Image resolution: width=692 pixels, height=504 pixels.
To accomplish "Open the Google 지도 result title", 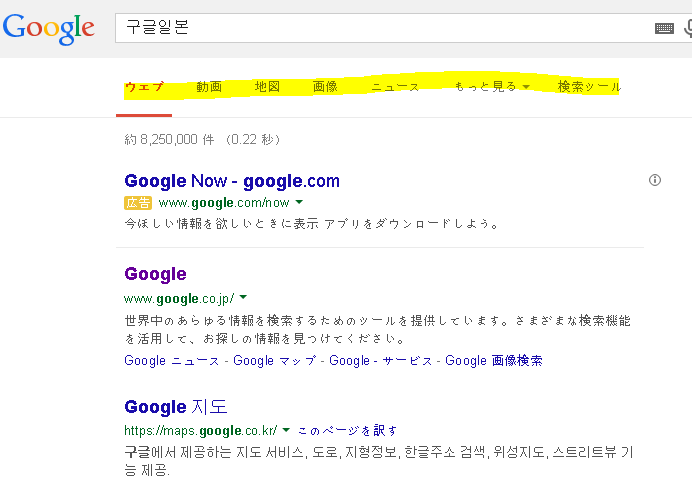I will pos(176,407).
